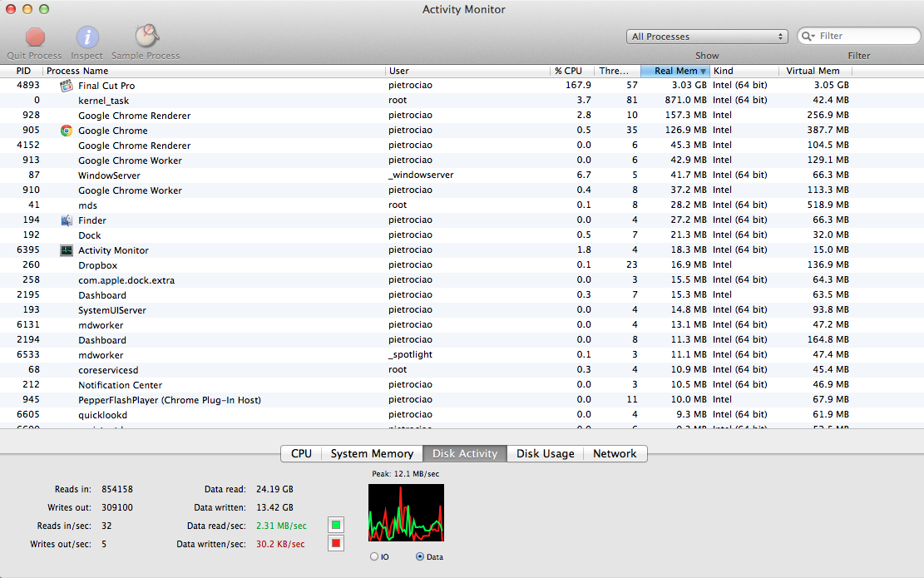This screenshot has height=578, width=924.
Task: Select the WindowServer process row
Action: coord(462,175)
